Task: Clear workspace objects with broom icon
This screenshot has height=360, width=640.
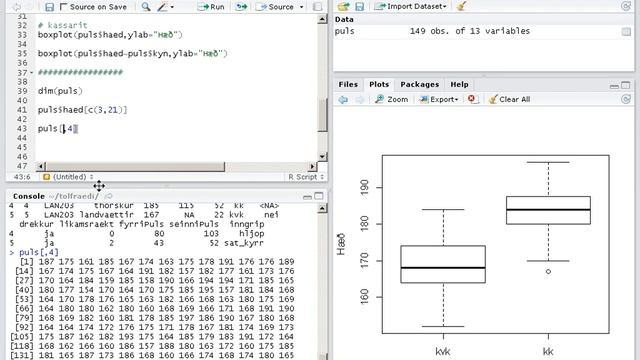Action: click(x=461, y=6)
